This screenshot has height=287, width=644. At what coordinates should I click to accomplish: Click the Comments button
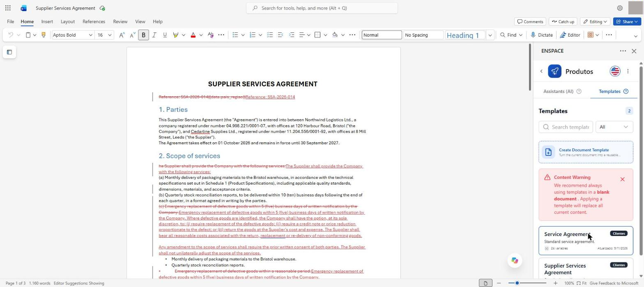tap(530, 21)
